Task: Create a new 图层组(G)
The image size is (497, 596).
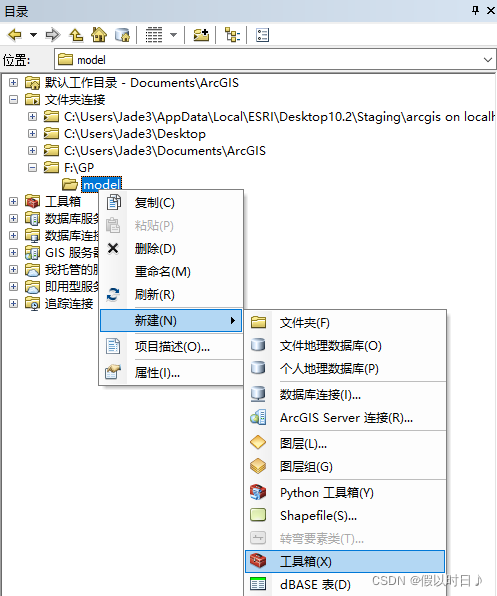Action: (x=345, y=466)
